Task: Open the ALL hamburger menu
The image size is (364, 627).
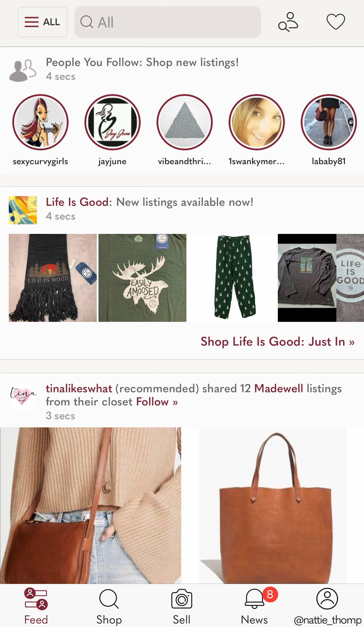Action: click(42, 22)
